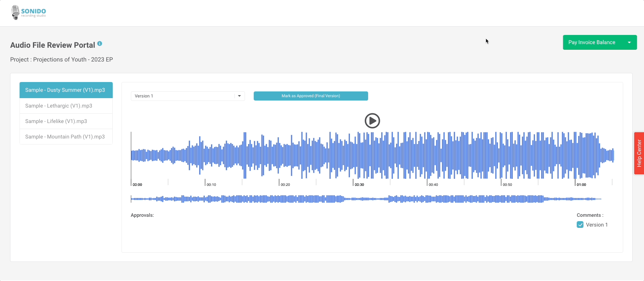644x281 pixels.
Task: Click the info icon beside Audio File Review Portal
Action: tap(100, 44)
